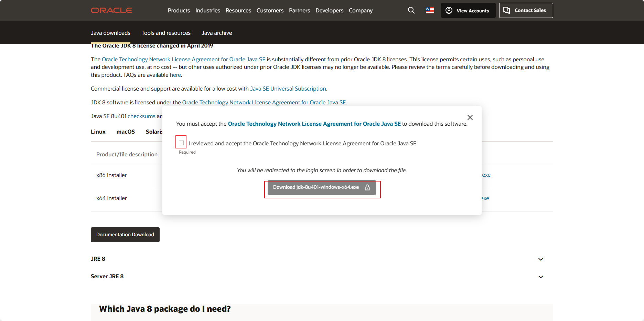This screenshot has height=321, width=644.
Task: Select the Java downloads tab
Action: (x=111, y=33)
